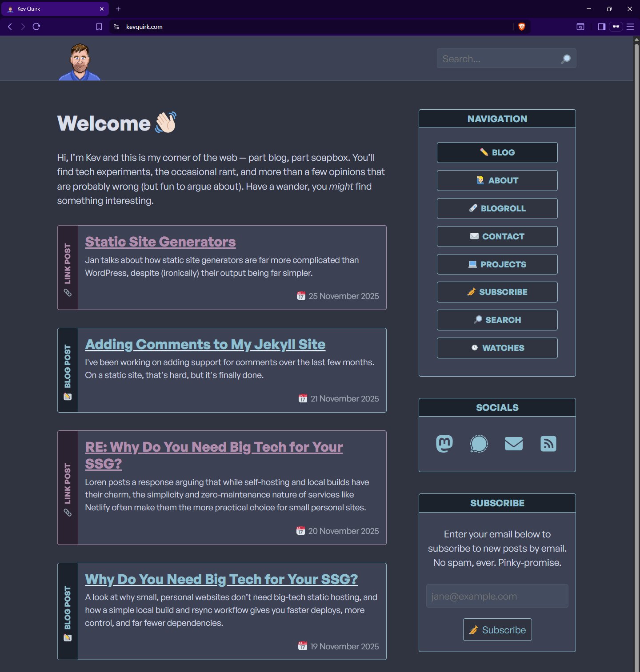Image resolution: width=640 pixels, height=672 pixels.
Task: Click the calendar icon beside 20 November 2025
Action: 301,531
